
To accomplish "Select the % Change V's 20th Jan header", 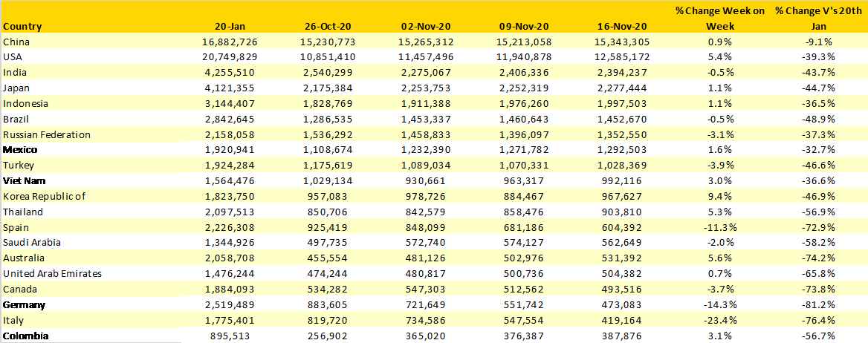I will point(820,18).
